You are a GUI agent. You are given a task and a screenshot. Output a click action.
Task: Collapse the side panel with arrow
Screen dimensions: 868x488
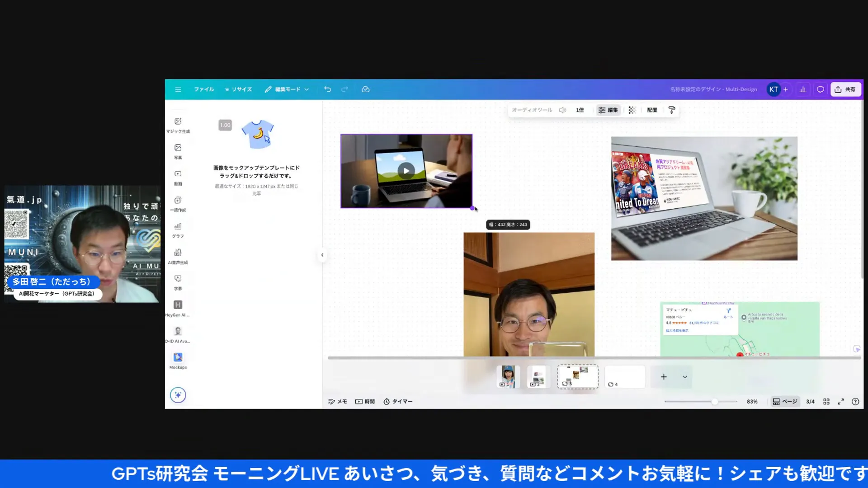click(x=322, y=255)
